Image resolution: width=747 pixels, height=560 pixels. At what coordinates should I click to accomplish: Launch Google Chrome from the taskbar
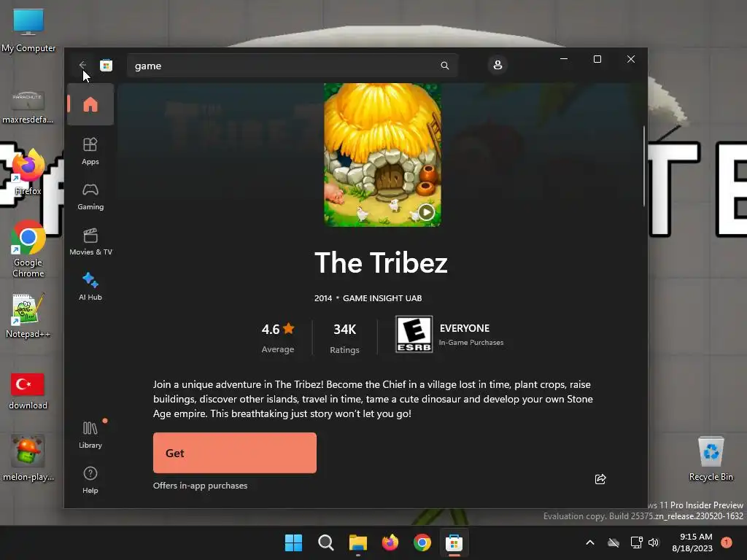(422, 542)
